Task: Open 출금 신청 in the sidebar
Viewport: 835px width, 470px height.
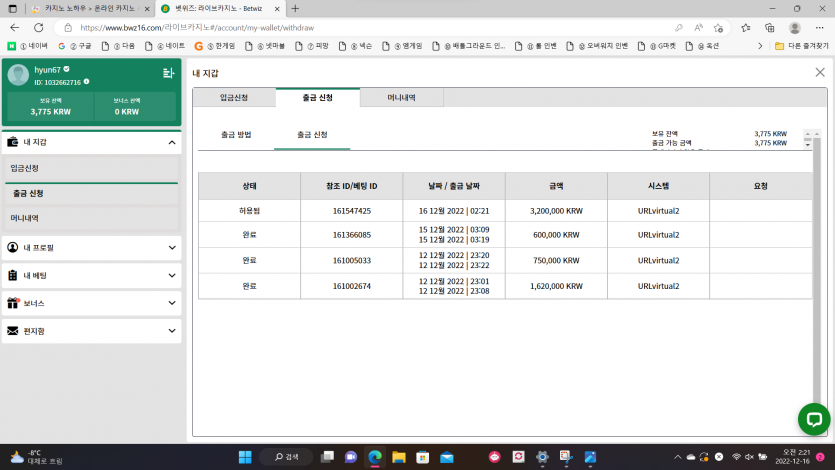Action: coord(92,193)
